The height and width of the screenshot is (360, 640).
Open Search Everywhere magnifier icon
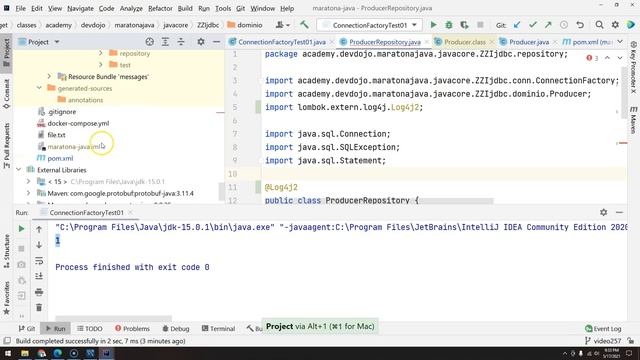tap(599, 25)
